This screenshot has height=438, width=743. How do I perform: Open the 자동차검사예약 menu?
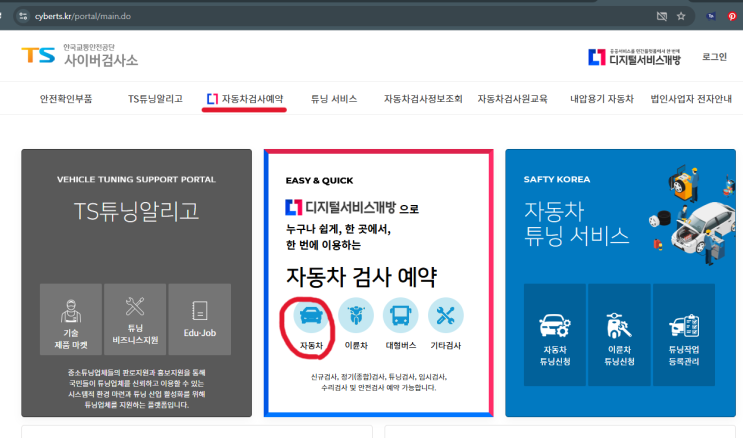(245, 99)
